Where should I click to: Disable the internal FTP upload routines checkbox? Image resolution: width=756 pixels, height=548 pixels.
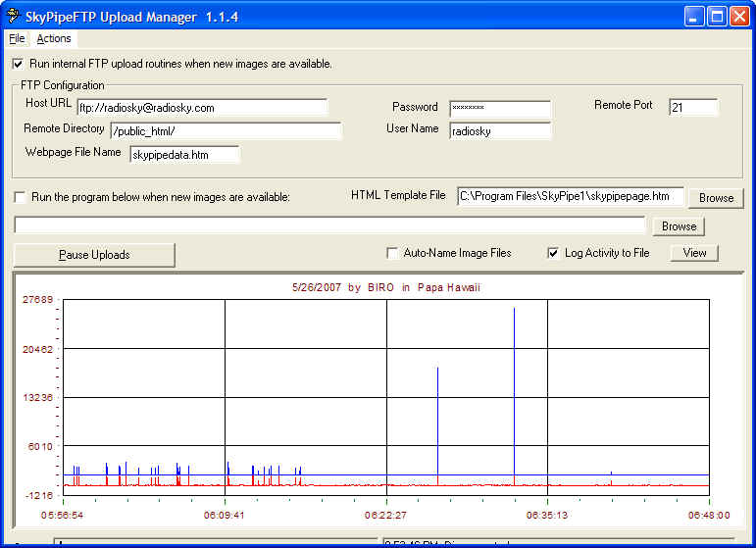(19, 64)
